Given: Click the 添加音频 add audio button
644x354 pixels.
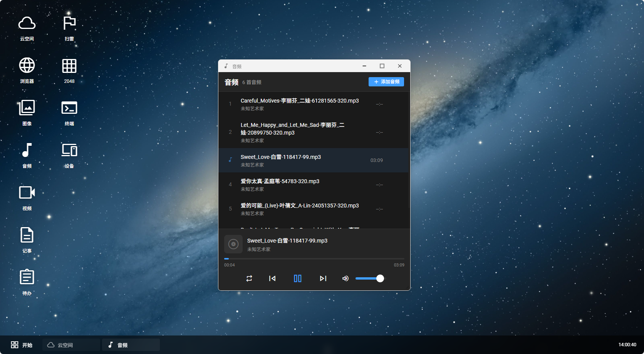Looking at the screenshot, I should pyautogui.click(x=386, y=82).
